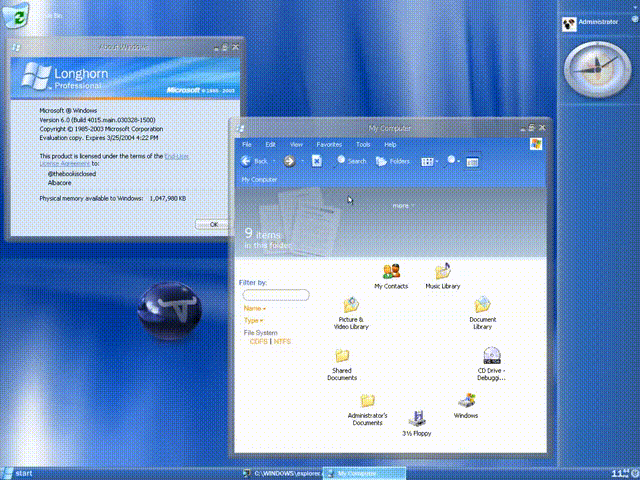Select the Windows drive icon

466,406
